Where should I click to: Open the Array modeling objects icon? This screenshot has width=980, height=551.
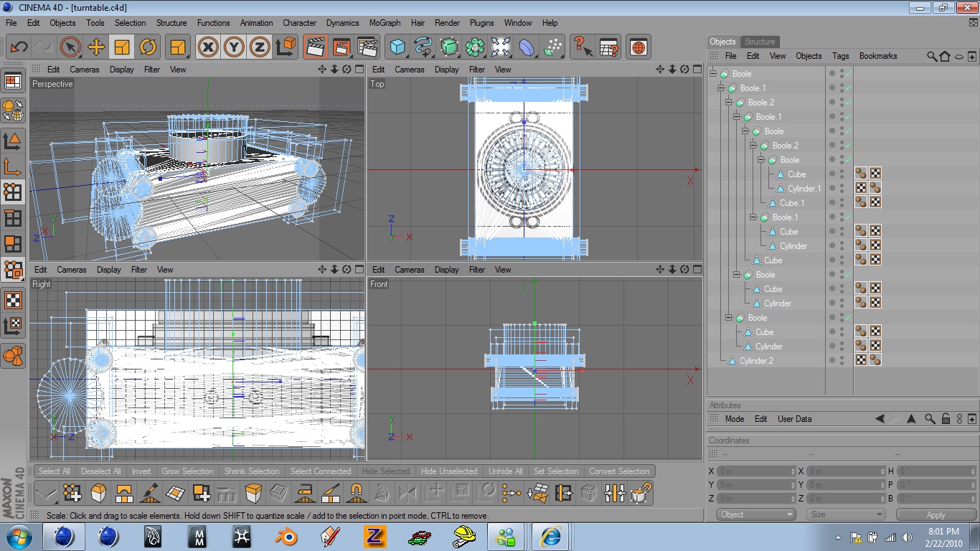point(475,47)
